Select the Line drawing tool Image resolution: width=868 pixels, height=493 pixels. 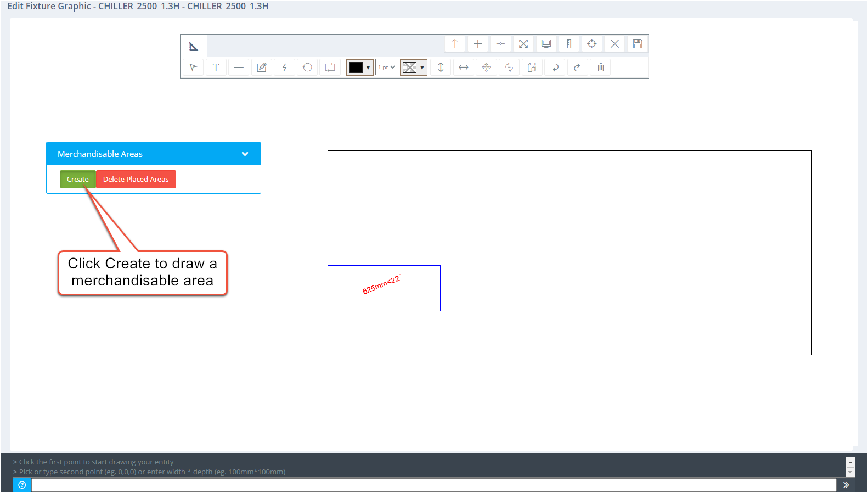[239, 68]
